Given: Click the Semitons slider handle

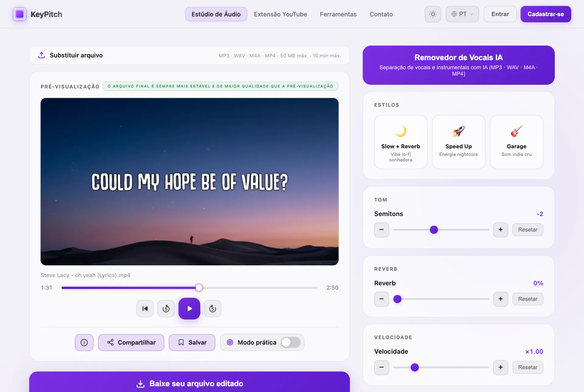Looking at the screenshot, I should pos(434,230).
